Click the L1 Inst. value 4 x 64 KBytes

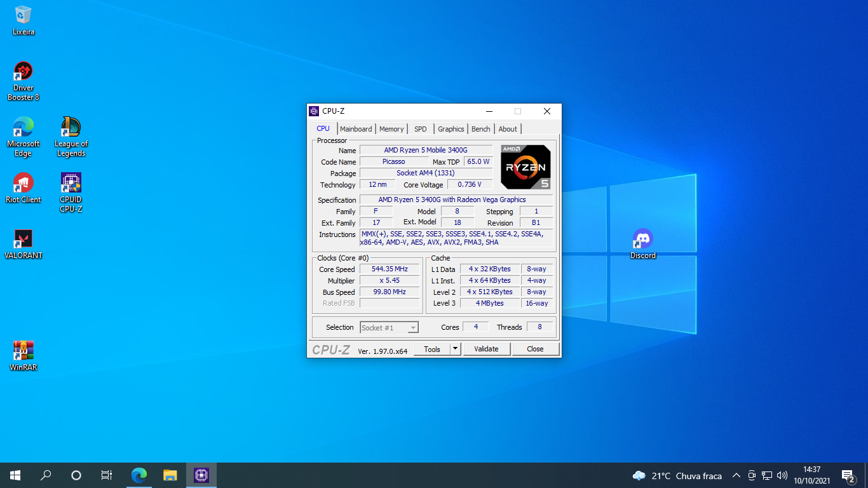point(490,280)
